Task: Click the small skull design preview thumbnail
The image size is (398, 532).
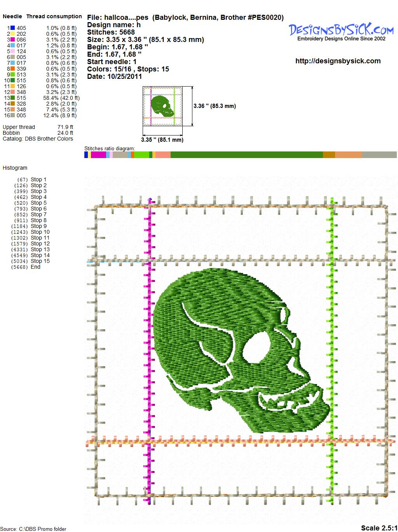Action: (162, 106)
